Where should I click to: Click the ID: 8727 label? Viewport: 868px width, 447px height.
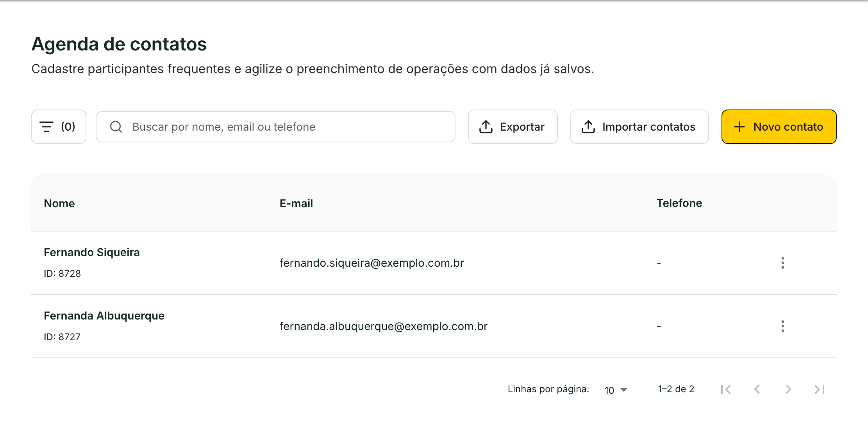tap(62, 337)
